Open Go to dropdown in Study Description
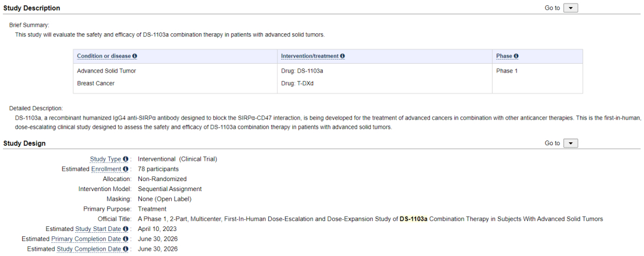 pyautogui.click(x=571, y=8)
